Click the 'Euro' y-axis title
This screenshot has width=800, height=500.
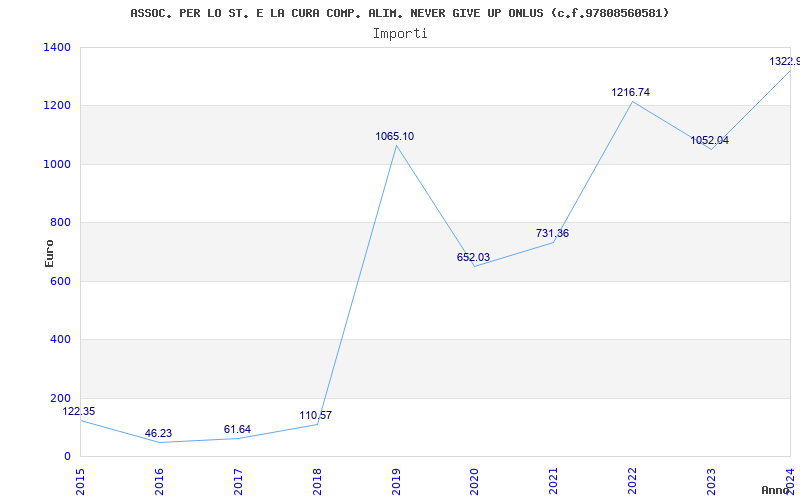click(49, 253)
